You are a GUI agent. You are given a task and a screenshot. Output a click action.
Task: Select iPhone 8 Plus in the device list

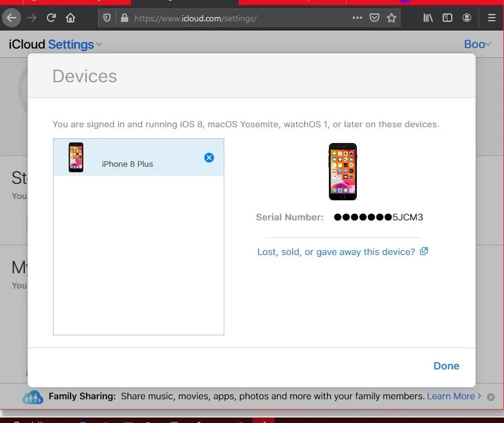coord(127,164)
